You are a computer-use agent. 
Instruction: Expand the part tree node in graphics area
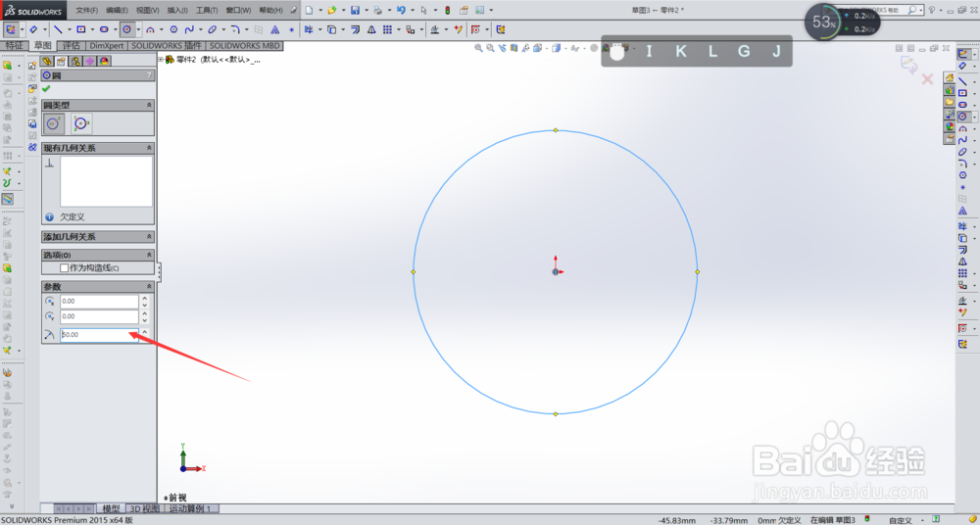coord(161,60)
